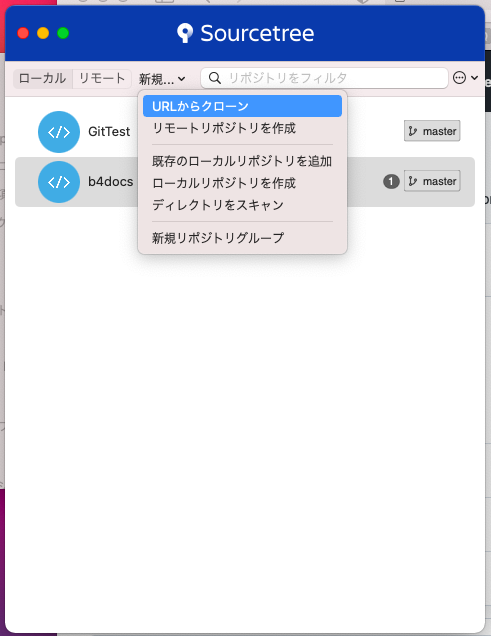Click the uncommitted changes badge showing 1
Viewport: 491px width, 636px height.
pyautogui.click(x=391, y=181)
